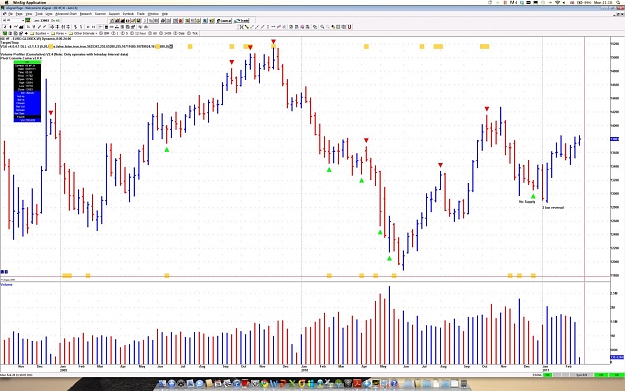The width and height of the screenshot is (625, 391).
Task: Click the Finder icon in the Dock
Action: click(x=163, y=384)
